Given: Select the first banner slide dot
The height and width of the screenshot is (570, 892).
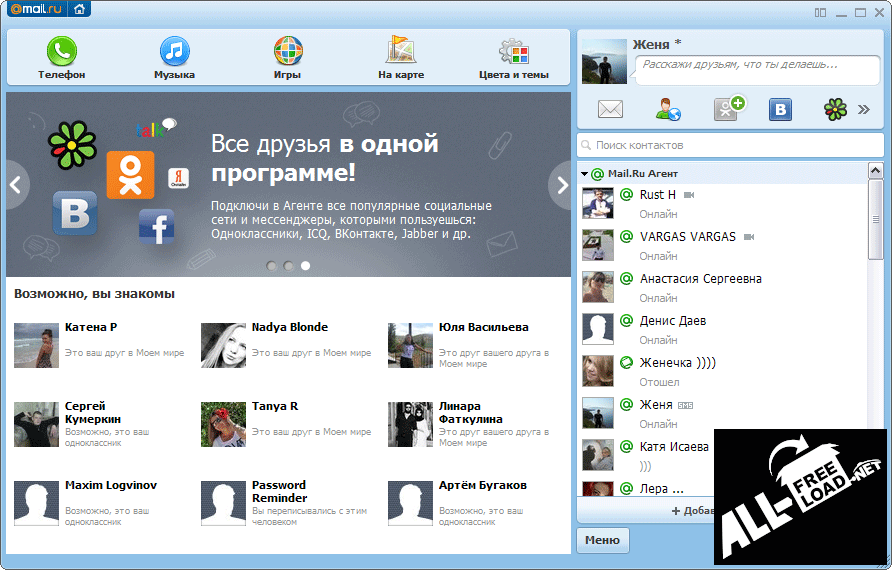Looking at the screenshot, I should coord(271,266).
